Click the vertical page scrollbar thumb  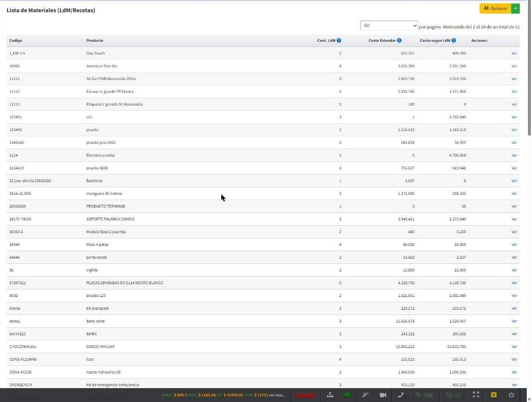[x=529, y=68]
